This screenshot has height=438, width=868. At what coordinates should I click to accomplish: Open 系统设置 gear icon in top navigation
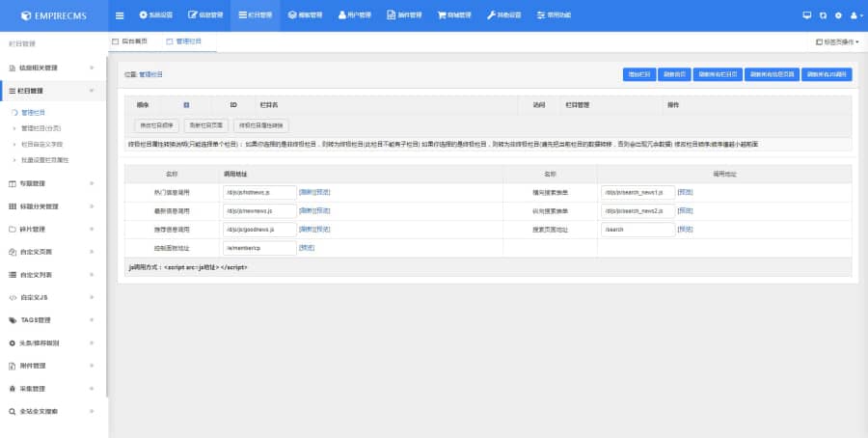point(144,14)
